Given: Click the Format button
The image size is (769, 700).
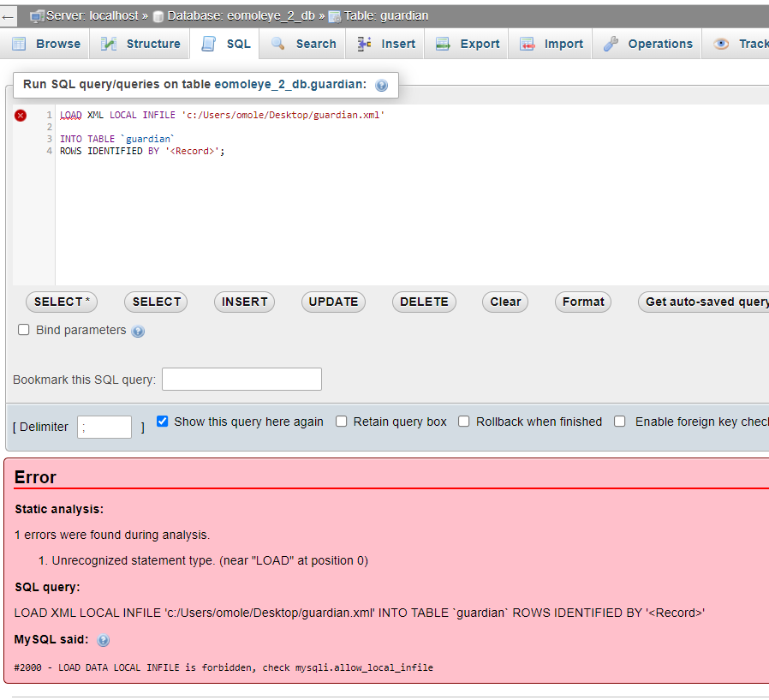Looking at the screenshot, I should coord(582,302).
